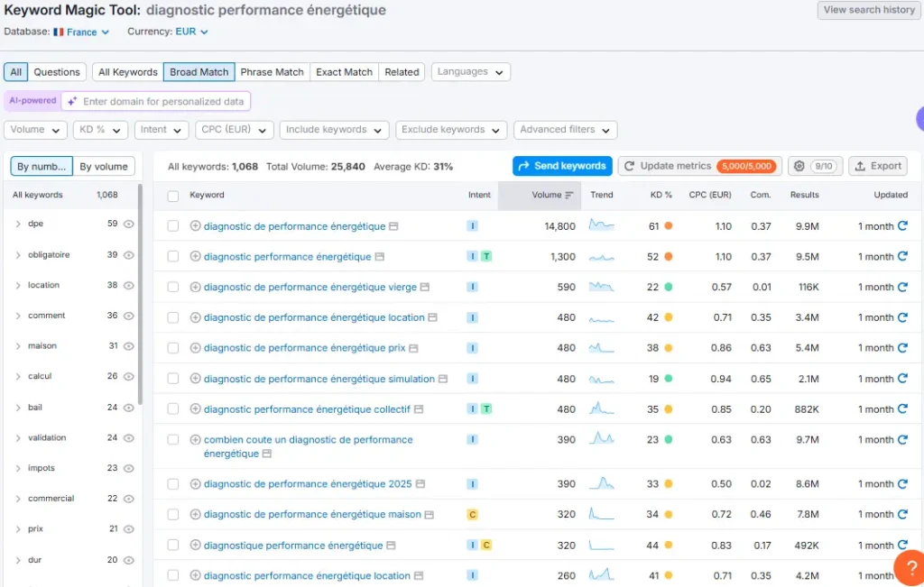
Task: Click the AI-powered sparkle icon
Action: tap(71, 101)
